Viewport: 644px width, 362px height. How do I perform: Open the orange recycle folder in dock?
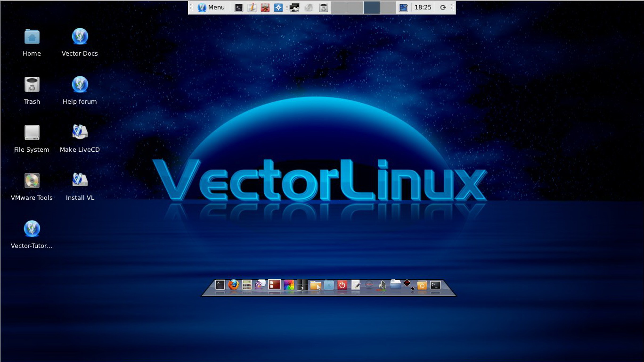pyautogui.click(x=422, y=285)
